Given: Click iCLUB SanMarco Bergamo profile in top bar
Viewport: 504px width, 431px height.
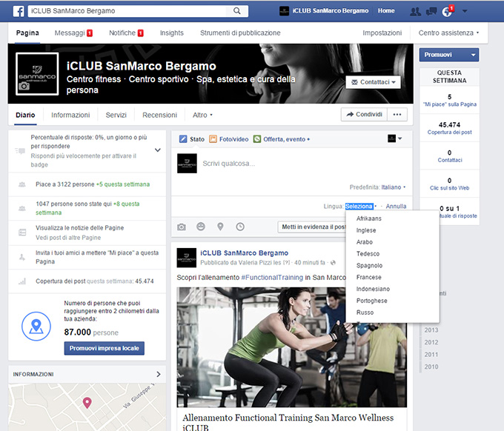Looking at the screenshot, I should 324,11.
